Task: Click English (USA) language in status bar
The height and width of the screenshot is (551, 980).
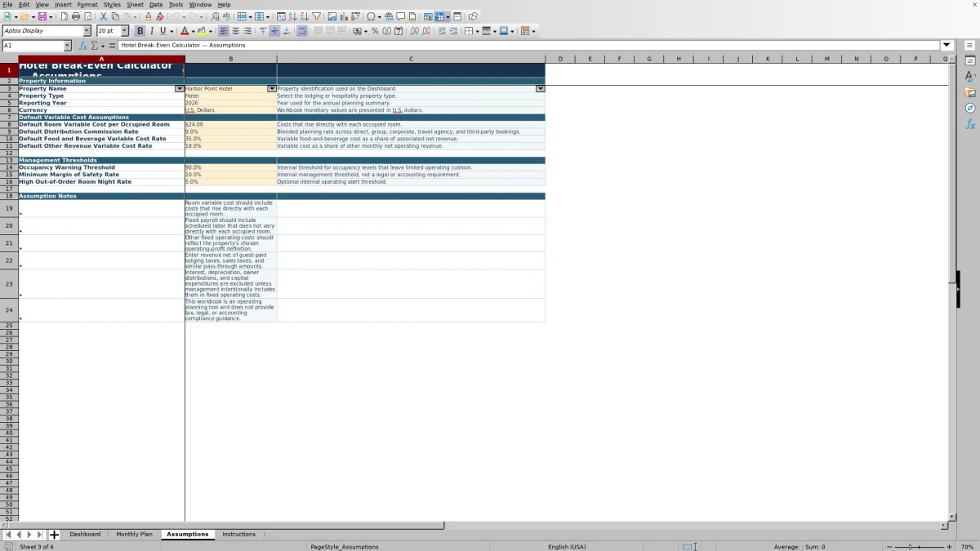Action: click(x=567, y=547)
